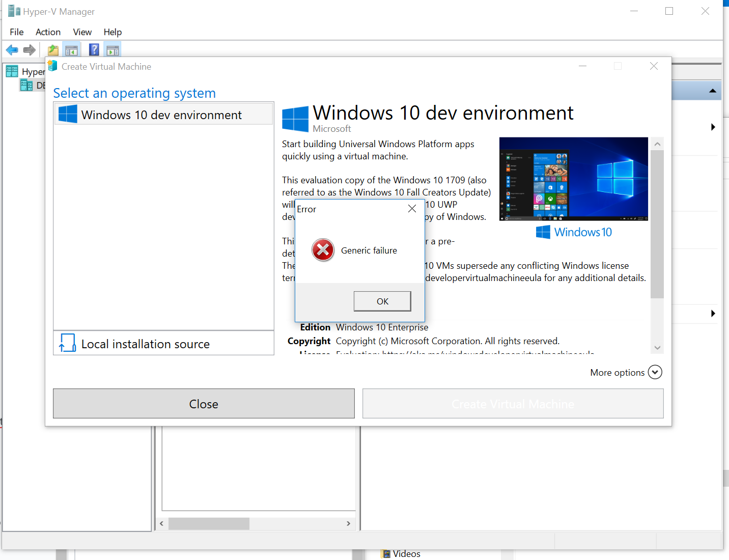Viewport: 729px width, 560px height.
Task: Select the Hyper-V Manager server icon in tree
Action: click(x=11, y=71)
